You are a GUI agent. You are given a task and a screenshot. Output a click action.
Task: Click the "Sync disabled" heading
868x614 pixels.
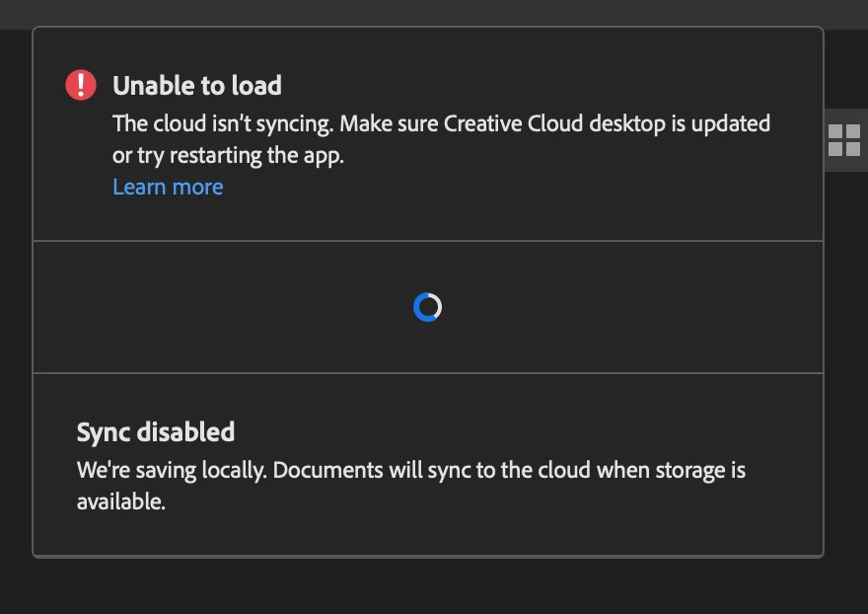coord(156,432)
